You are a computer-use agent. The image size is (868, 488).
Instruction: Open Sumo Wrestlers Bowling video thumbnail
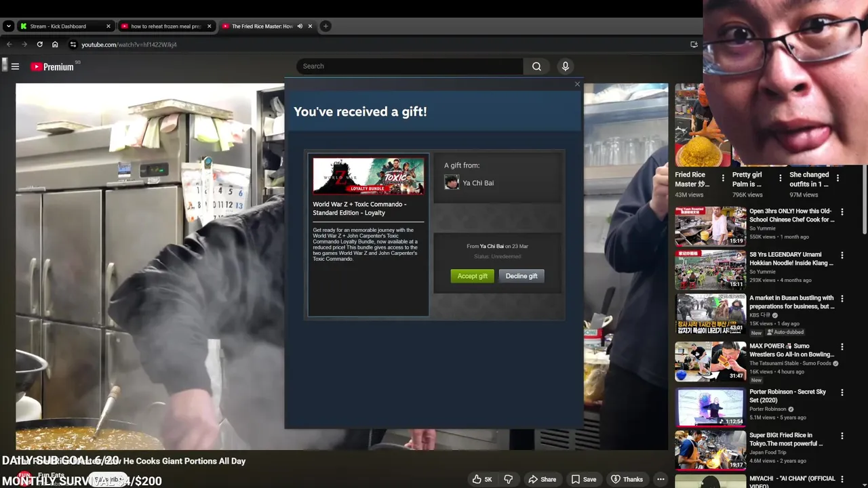click(710, 361)
